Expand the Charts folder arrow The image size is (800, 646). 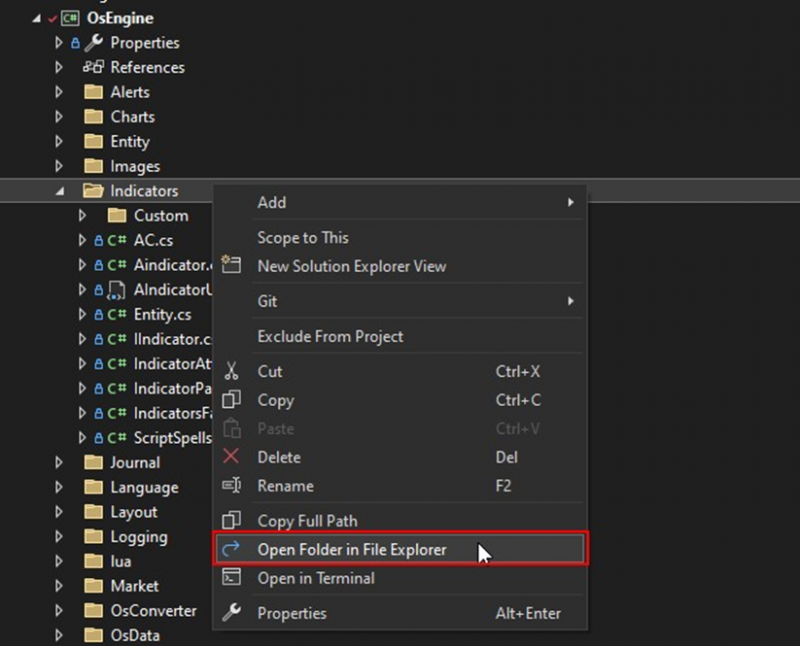pos(59,117)
